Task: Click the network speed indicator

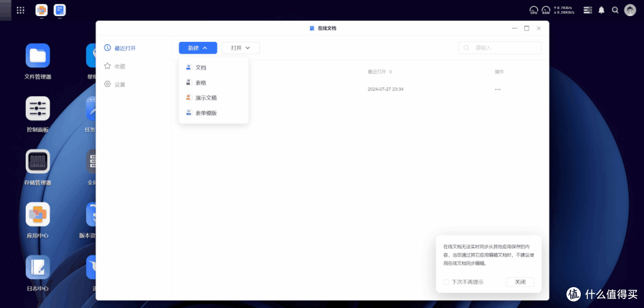Action: (x=564, y=10)
